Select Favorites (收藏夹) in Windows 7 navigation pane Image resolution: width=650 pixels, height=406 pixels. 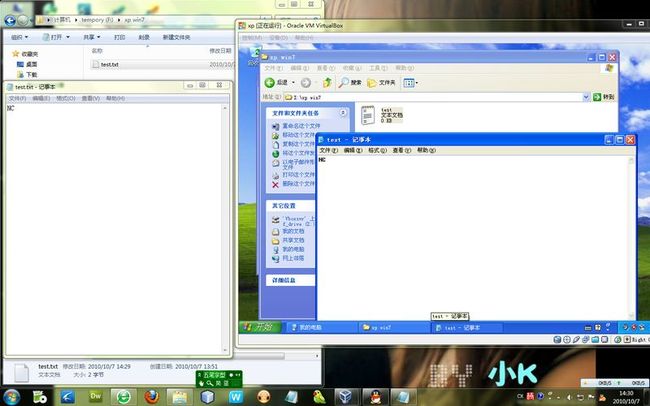coord(26,54)
